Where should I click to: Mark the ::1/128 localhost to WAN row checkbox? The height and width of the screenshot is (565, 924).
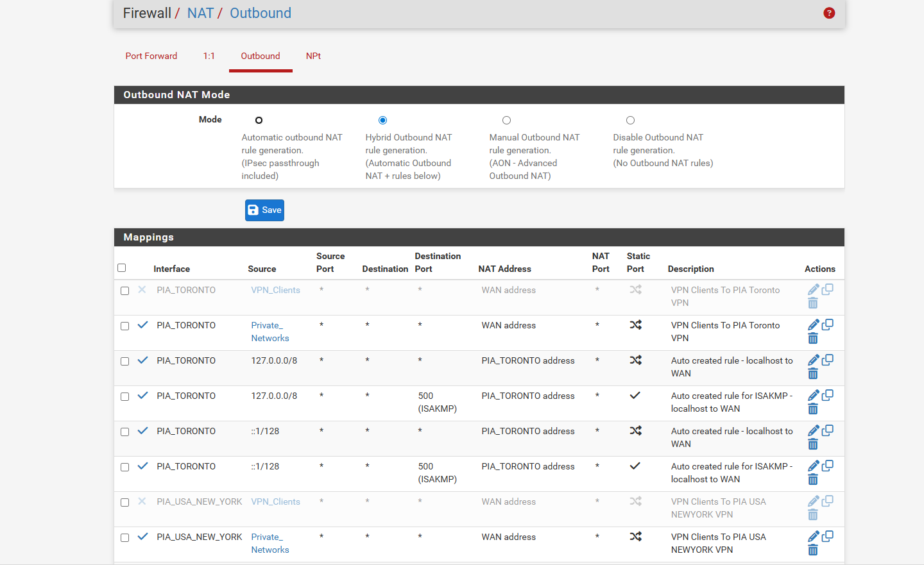click(125, 432)
